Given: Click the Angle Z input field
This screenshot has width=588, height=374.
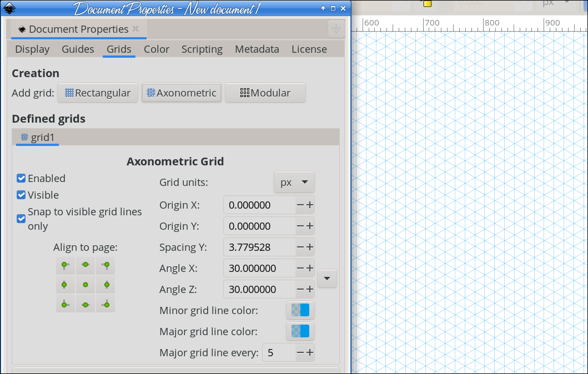Looking at the screenshot, I should pos(259,289).
